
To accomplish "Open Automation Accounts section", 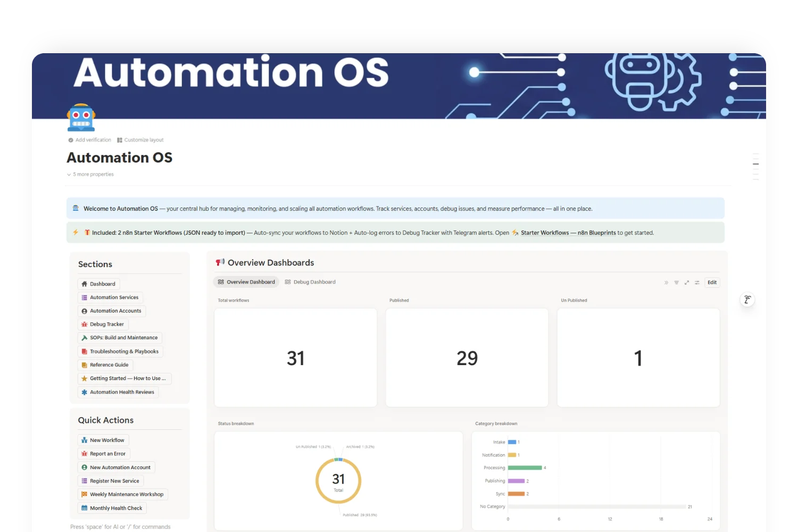I will [x=112, y=311].
